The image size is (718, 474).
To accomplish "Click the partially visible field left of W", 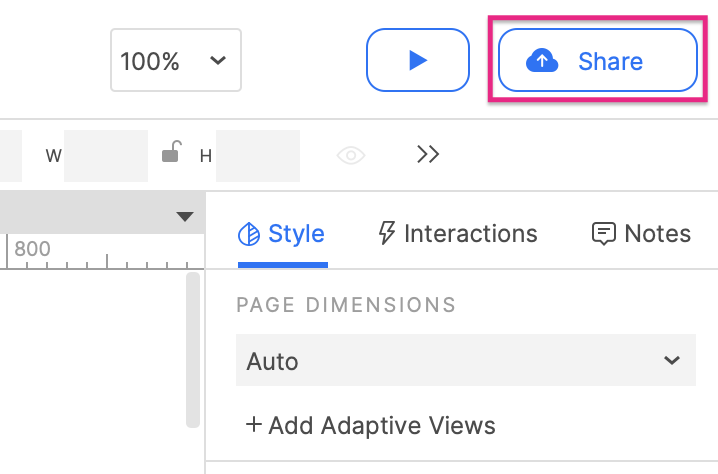I will 10,155.
